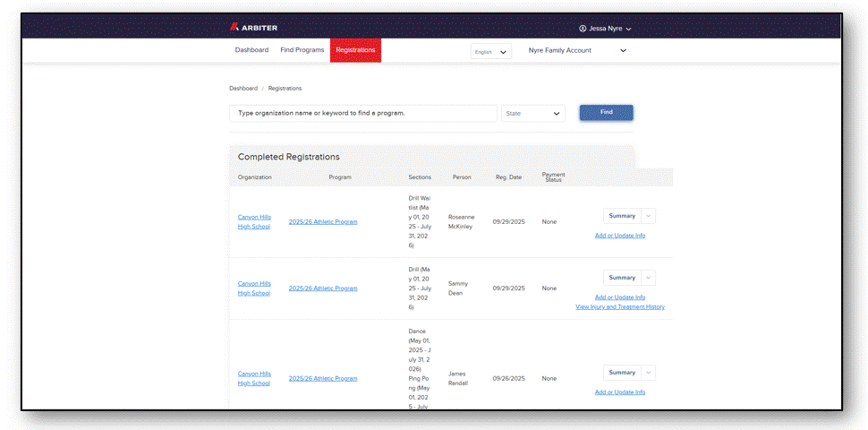Open 2025/26 Athletic Program link for James Randall
The width and height of the screenshot is (868, 430).
coord(323,378)
